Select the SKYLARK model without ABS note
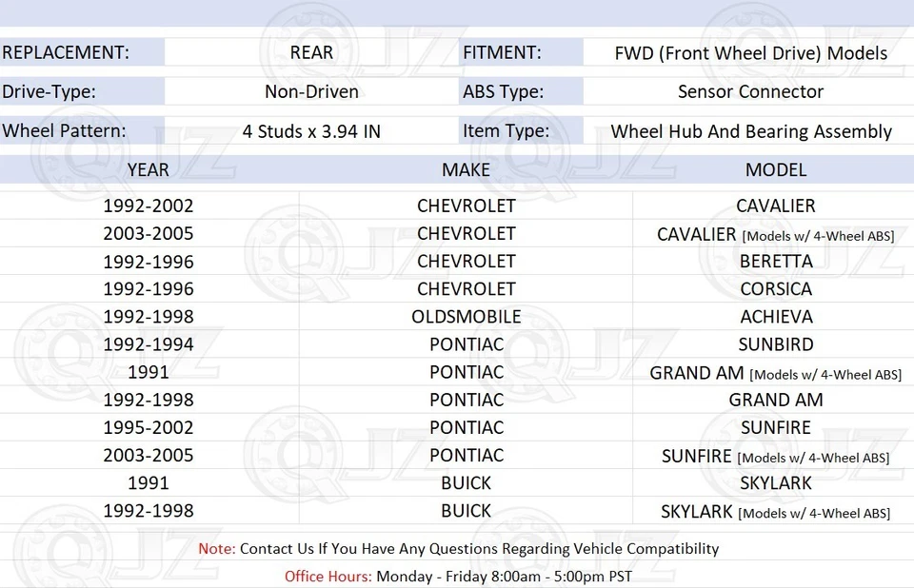The height and width of the screenshot is (588, 914). pos(775,483)
